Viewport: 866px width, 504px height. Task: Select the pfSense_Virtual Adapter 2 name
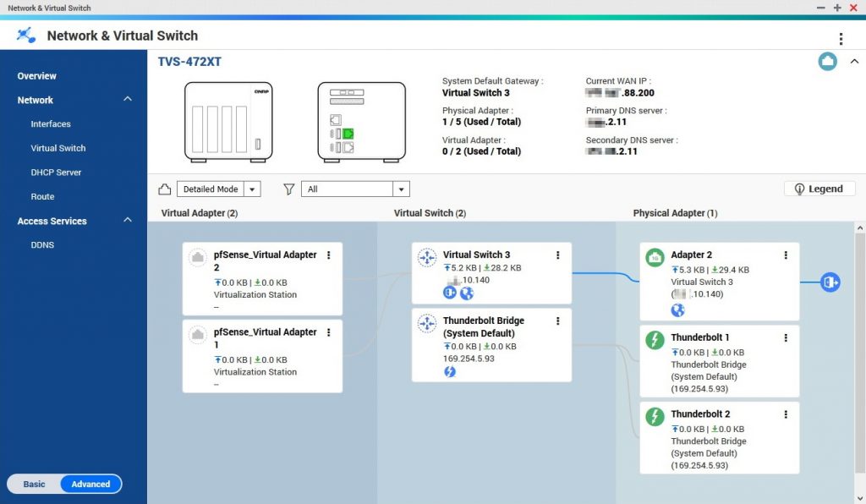coord(265,261)
